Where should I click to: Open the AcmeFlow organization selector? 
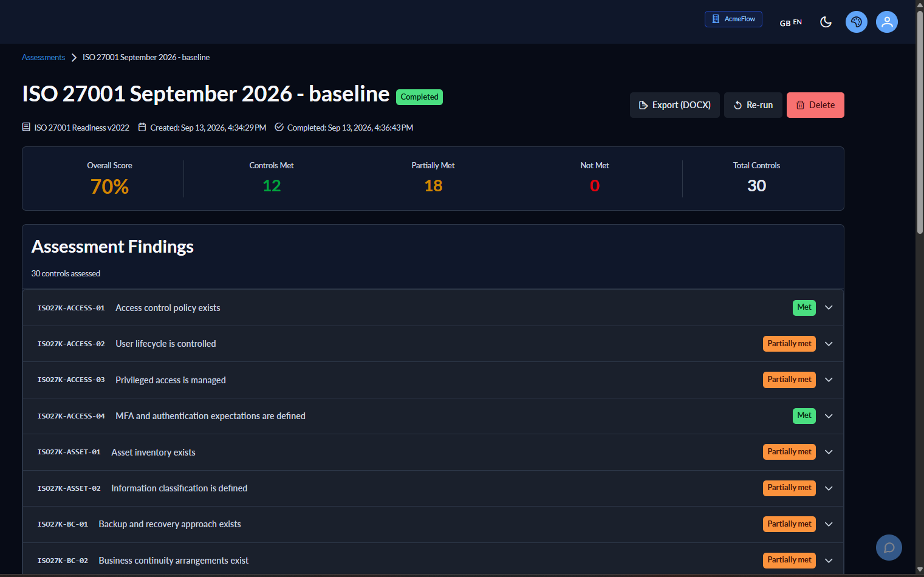(733, 19)
